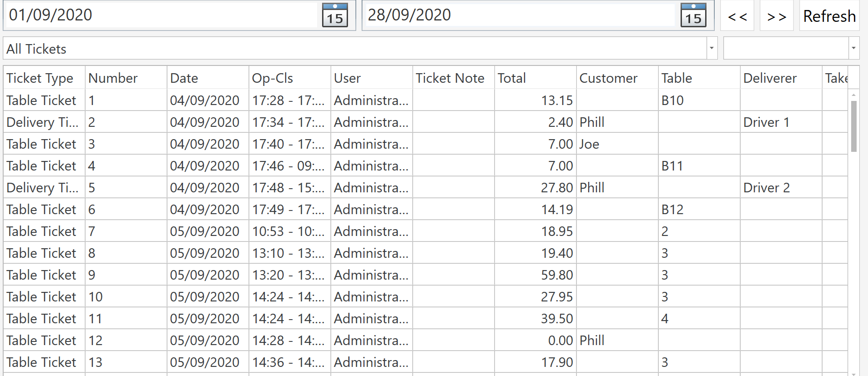This screenshot has height=376, width=868.
Task: Expand the empty dropdown at top right
Action: pos(853,48)
